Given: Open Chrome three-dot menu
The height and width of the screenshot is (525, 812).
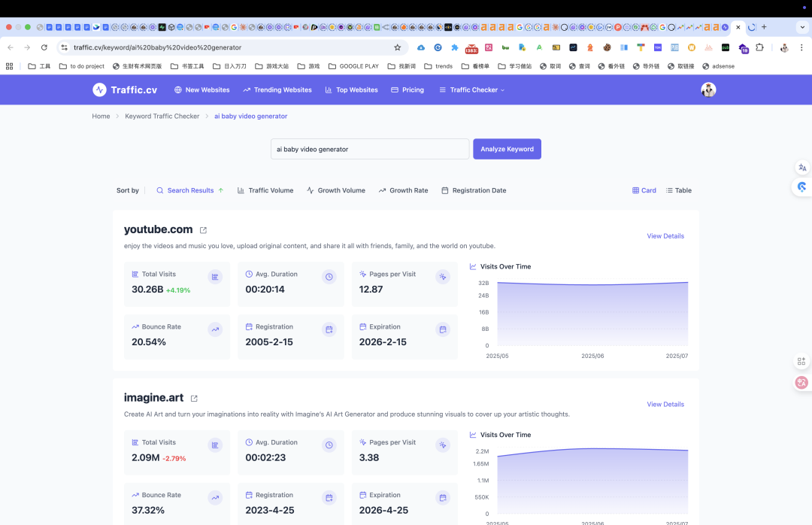Looking at the screenshot, I should pyautogui.click(x=801, y=47).
